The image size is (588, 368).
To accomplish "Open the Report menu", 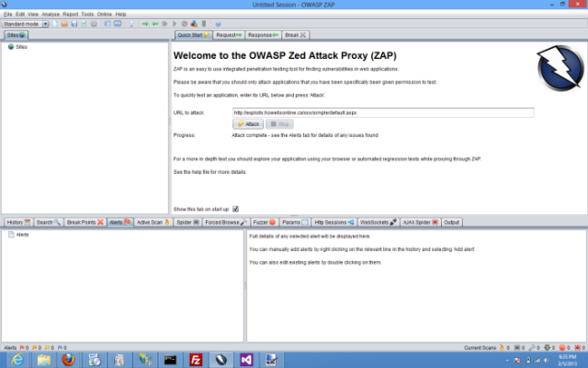I will pos(70,14).
